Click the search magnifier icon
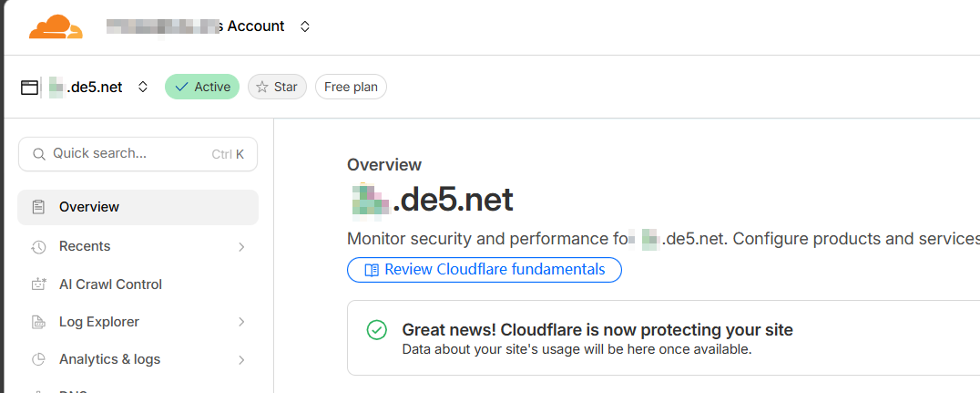Viewport: 980px width, 393px height. [x=39, y=154]
